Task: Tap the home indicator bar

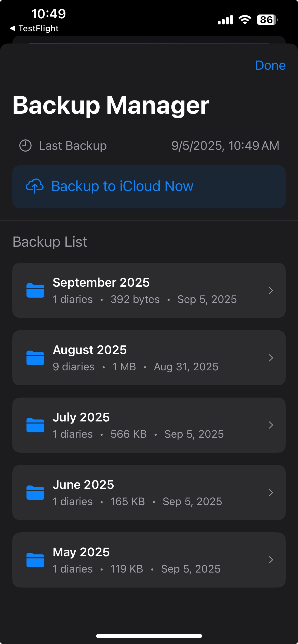Action: pos(149,636)
